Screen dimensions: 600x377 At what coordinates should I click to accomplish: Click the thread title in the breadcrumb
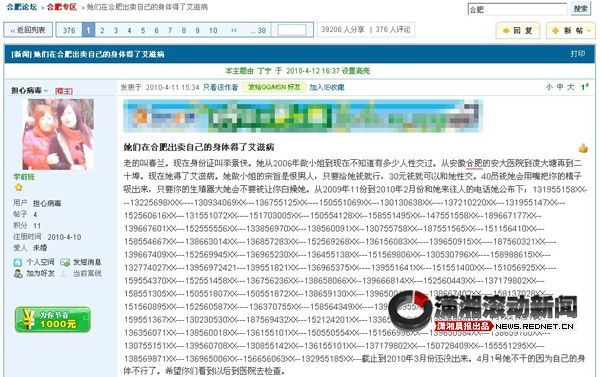(147, 7)
